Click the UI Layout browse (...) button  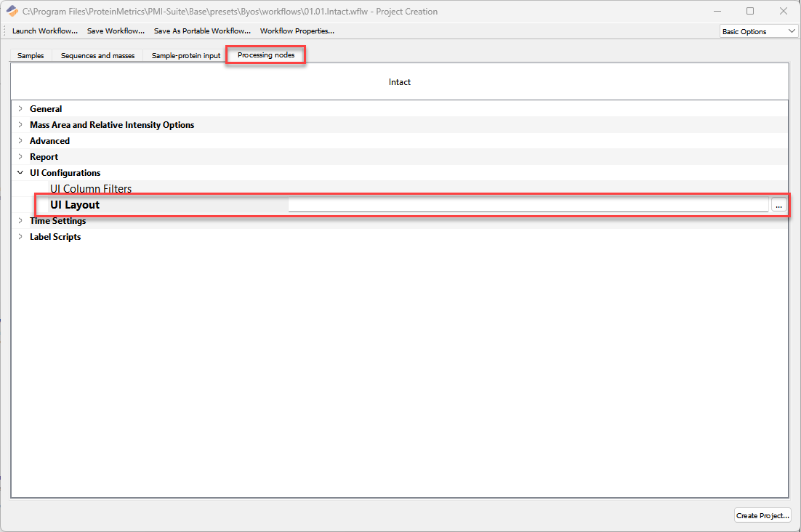pos(778,205)
